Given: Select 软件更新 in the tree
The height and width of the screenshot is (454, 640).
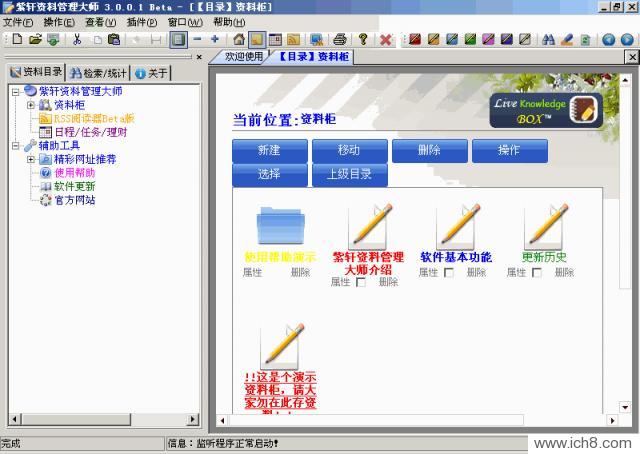Looking at the screenshot, I should click(75, 187).
